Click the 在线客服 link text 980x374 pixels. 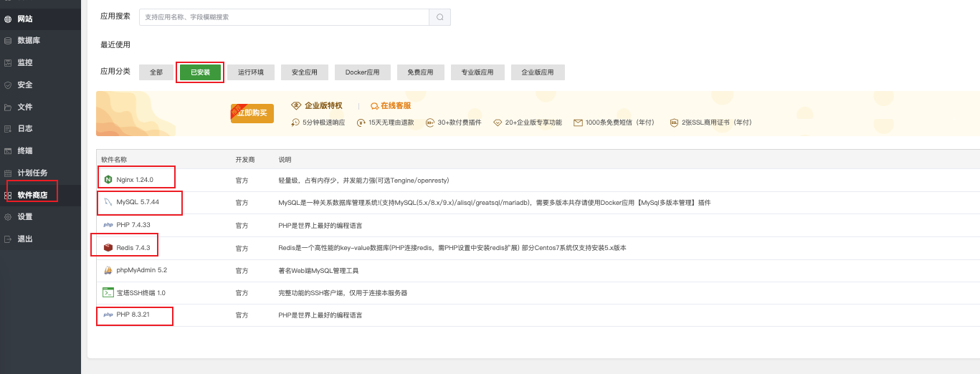(x=396, y=106)
